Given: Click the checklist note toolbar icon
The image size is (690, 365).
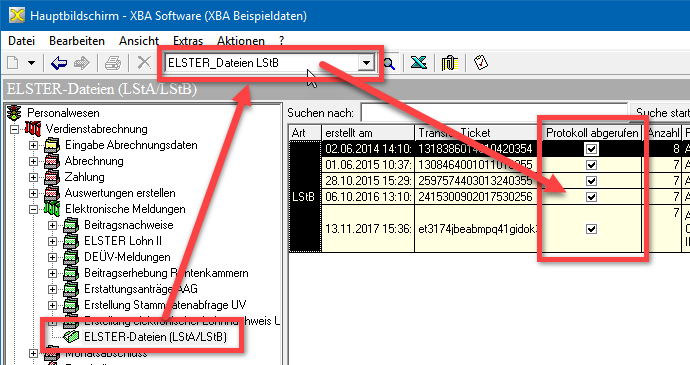Looking at the screenshot, I should click(481, 63).
